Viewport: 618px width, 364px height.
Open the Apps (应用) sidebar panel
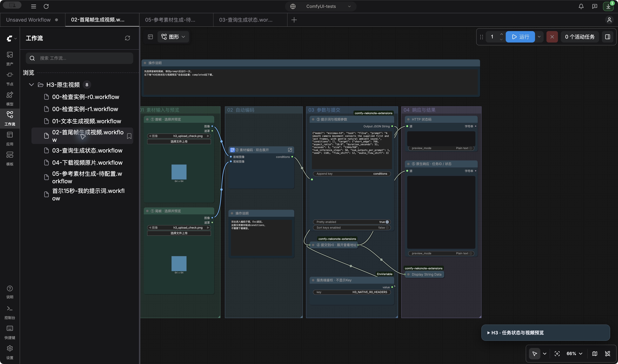click(10, 138)
